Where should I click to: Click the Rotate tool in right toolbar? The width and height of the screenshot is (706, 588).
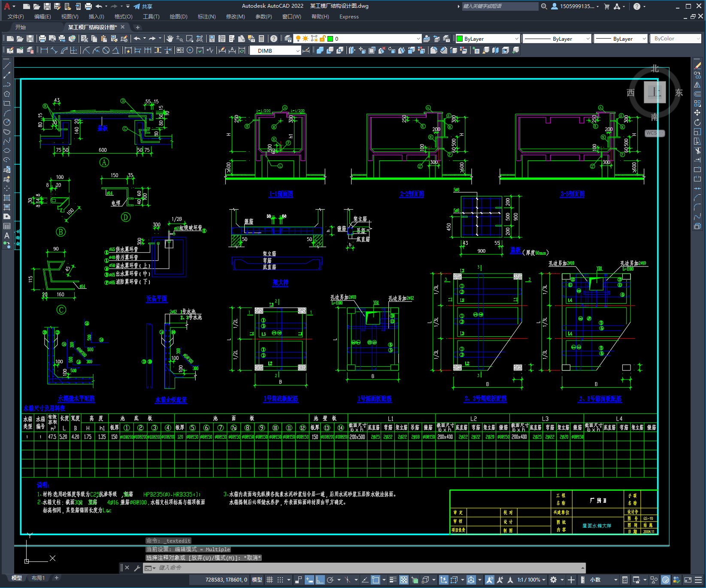697,122
